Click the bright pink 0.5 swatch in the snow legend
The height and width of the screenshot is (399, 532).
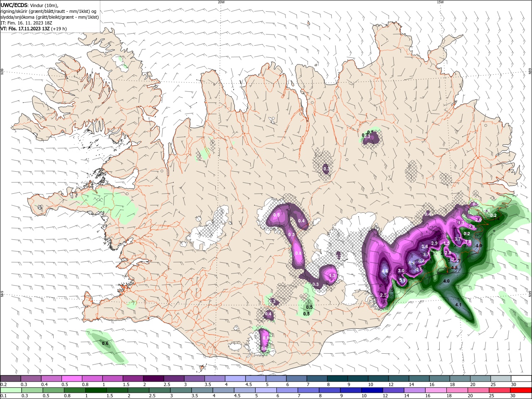[x=71, y=379]
